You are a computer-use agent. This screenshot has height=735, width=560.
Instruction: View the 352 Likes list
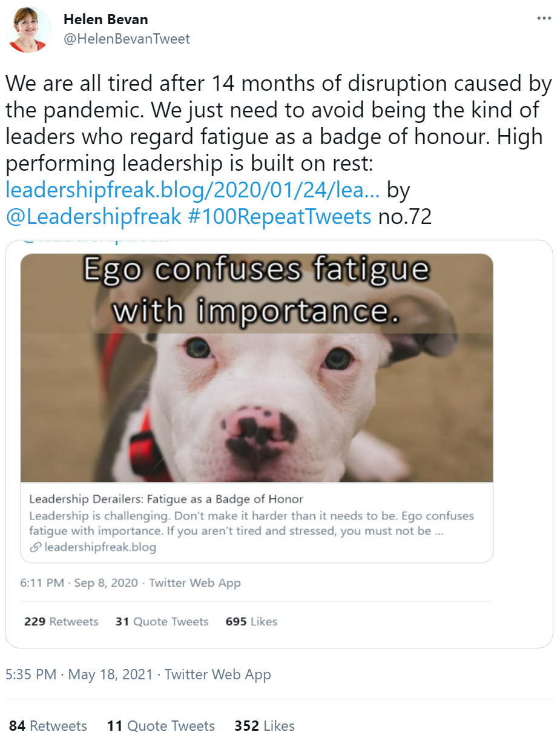pyautogui.click(x=265, y=726)
